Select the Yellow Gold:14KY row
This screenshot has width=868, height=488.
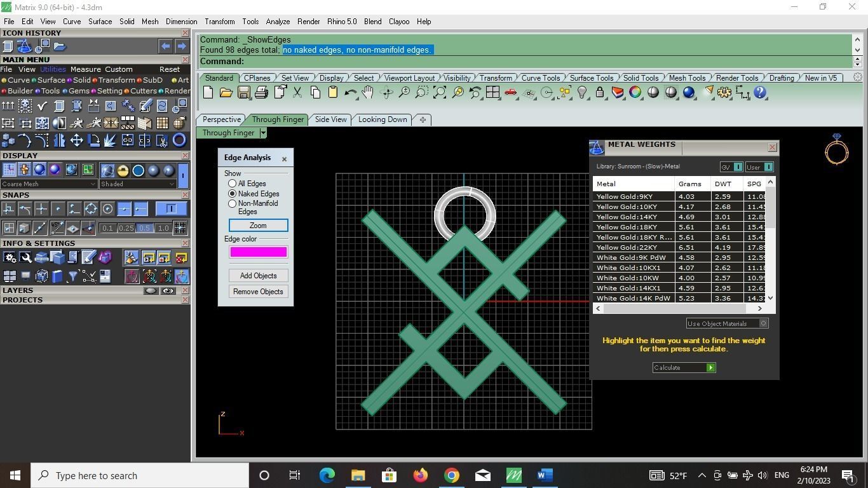tap(679, 217)
